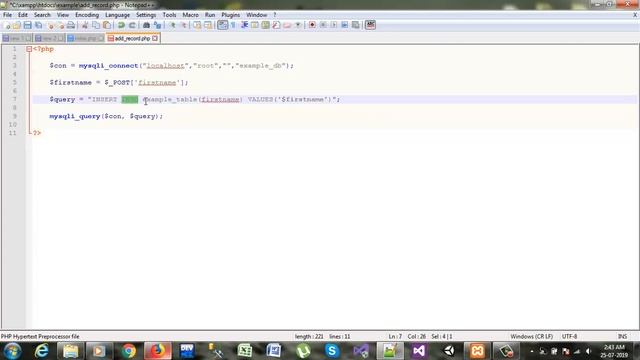This screenshot has width=640, height=360.
Task: Click the Windows (CR LF) status bar entry
Action: pyautogui.click(x=531, y=336)
